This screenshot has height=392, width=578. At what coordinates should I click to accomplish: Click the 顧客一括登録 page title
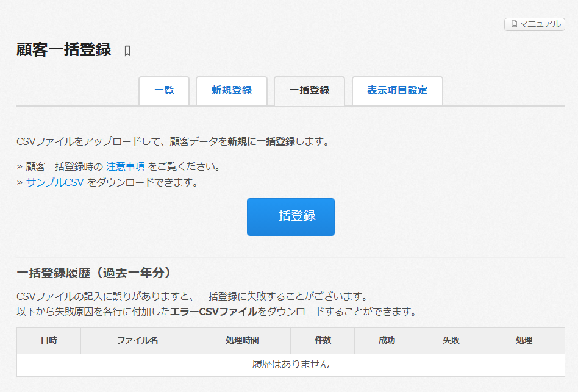pyautogui.click(x=64, y=50)
